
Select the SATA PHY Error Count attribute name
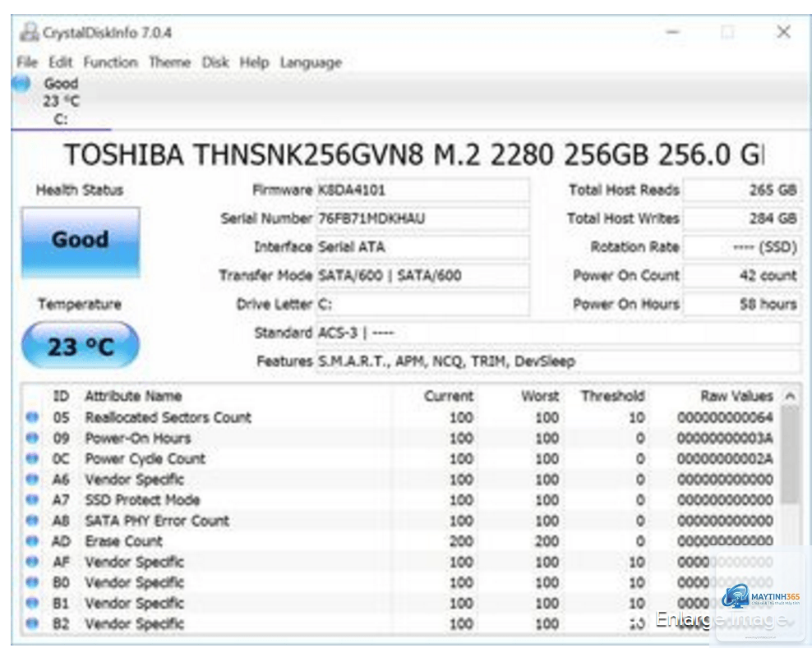tap(157, 522)
